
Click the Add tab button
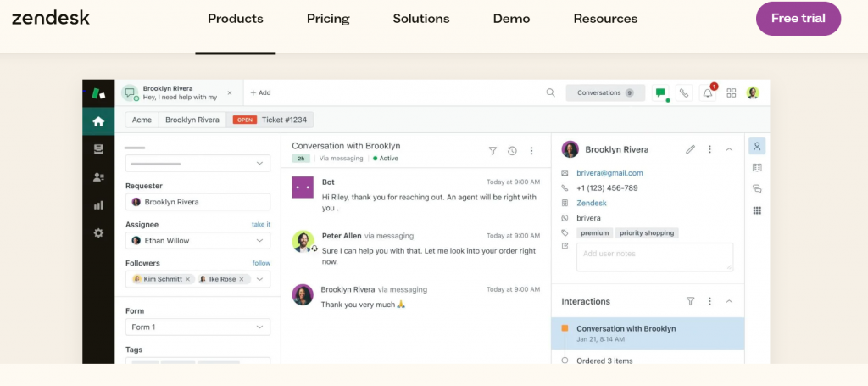click(260, 93)
